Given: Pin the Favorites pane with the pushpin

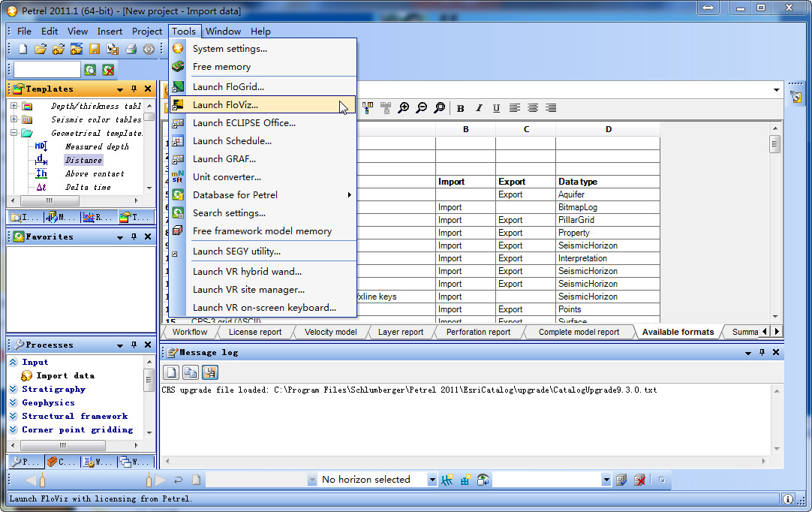Looking at the screenshot, I should [x=134, y=236].
